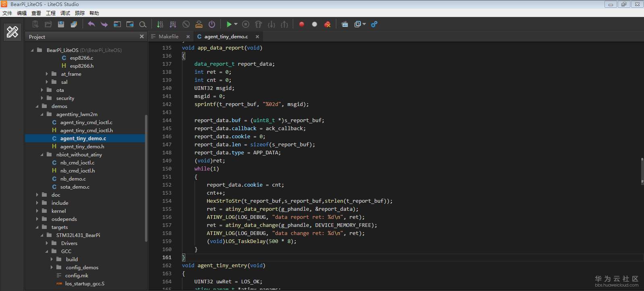The height and width of the screenshot is (291, 644).
Task: Start debugging with the green play icon
Action: click(x=229, y=24)
